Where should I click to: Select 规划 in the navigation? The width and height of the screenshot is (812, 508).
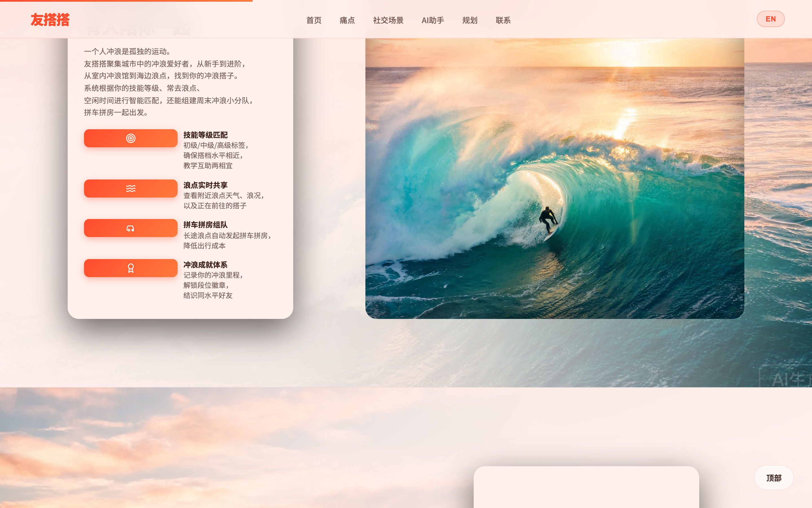coord(469,20)
